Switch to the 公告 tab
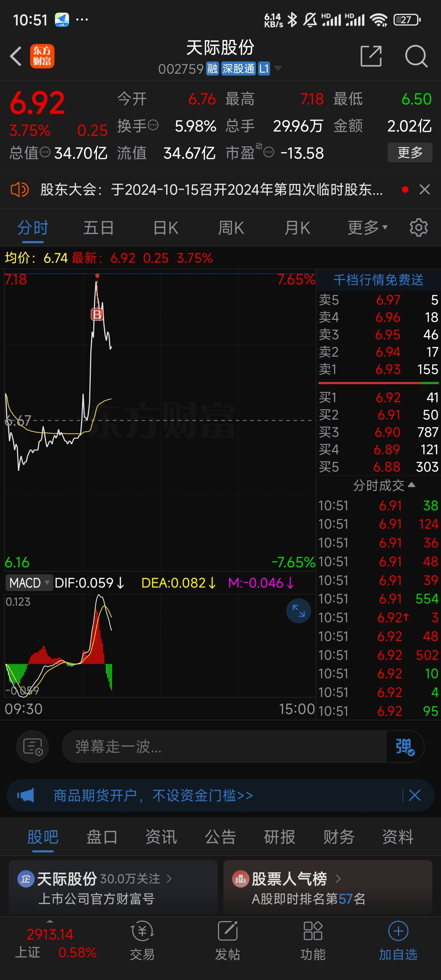The width and height of the screenshot is (441, 980). point(220,837)
